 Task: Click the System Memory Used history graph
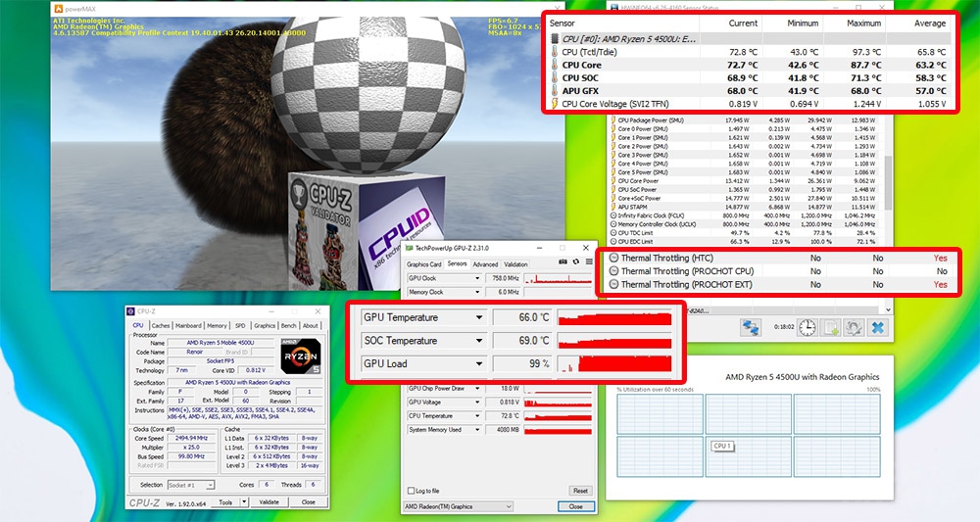558,430
